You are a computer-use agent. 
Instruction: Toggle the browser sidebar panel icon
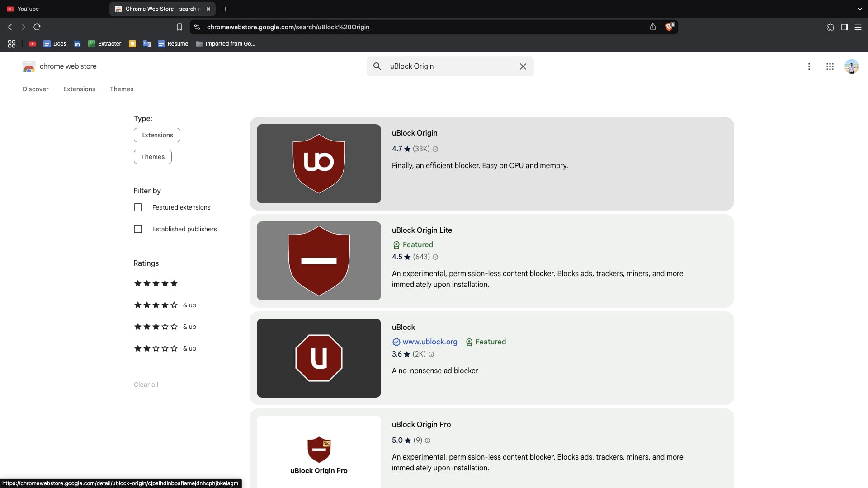[844, 27]
